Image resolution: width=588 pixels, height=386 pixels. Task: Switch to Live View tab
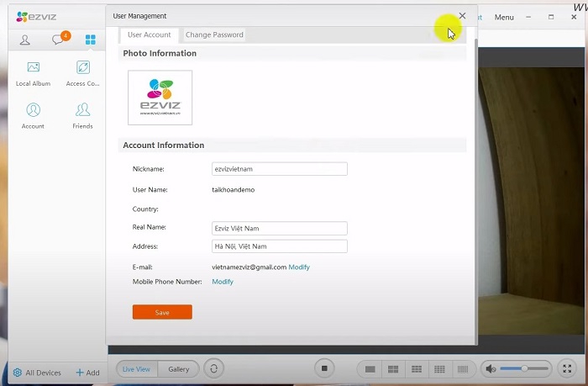(x=136, y=369)
